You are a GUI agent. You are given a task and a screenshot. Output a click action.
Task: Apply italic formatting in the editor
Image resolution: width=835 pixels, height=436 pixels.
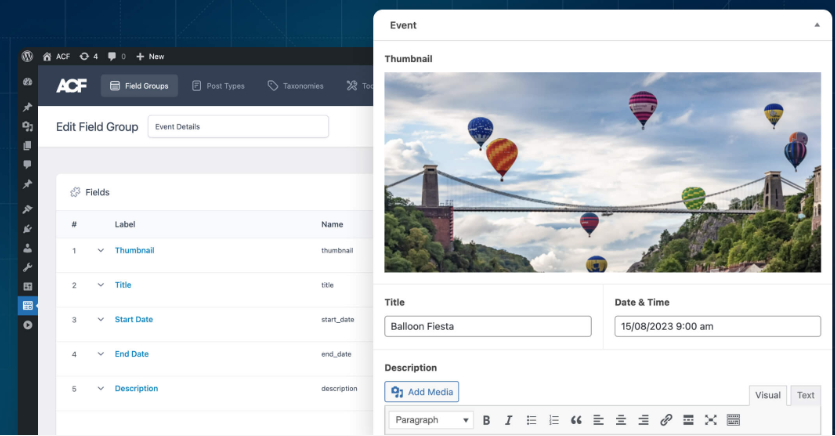(508, 420)
